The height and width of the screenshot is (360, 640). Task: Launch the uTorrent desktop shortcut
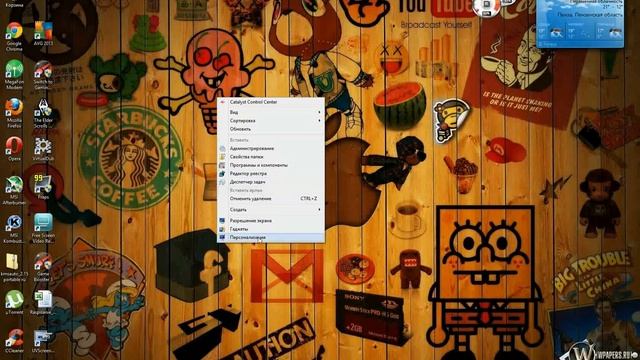tap(14, 302)
